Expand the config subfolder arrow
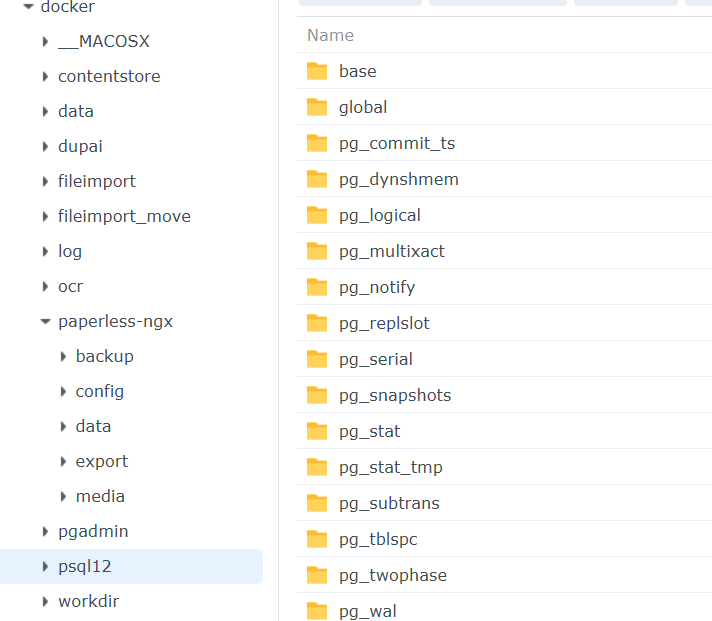 click(63, 391)
